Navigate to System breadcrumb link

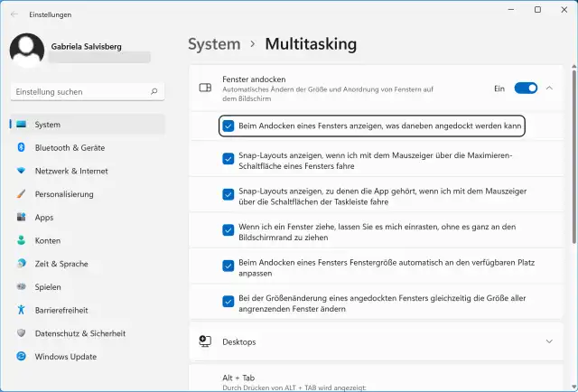(x=214, y=43)
